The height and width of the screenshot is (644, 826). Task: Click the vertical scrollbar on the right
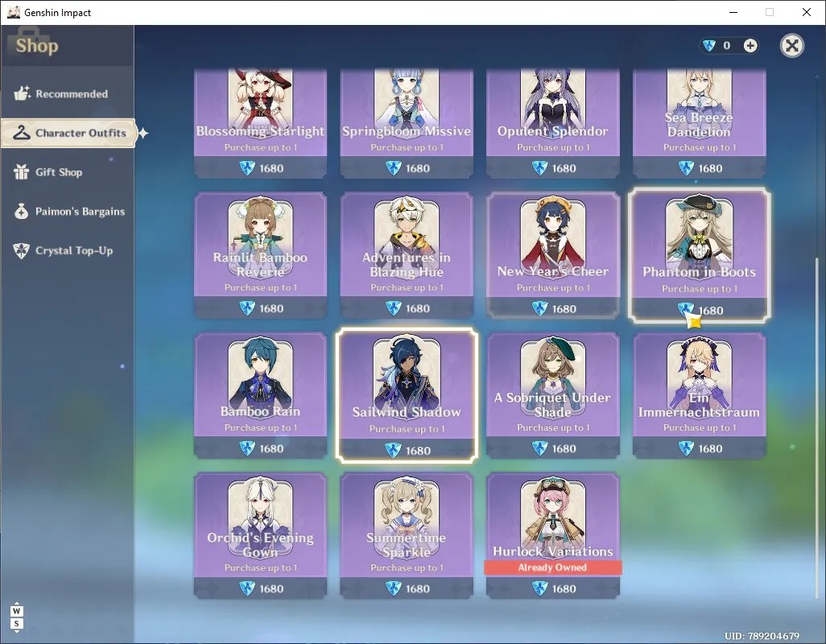pyautogui.click(x=817, y=427)
